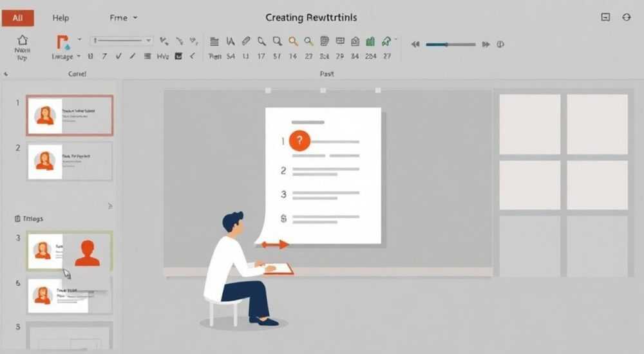Click the home icon in the ribbon

[22, 40]
